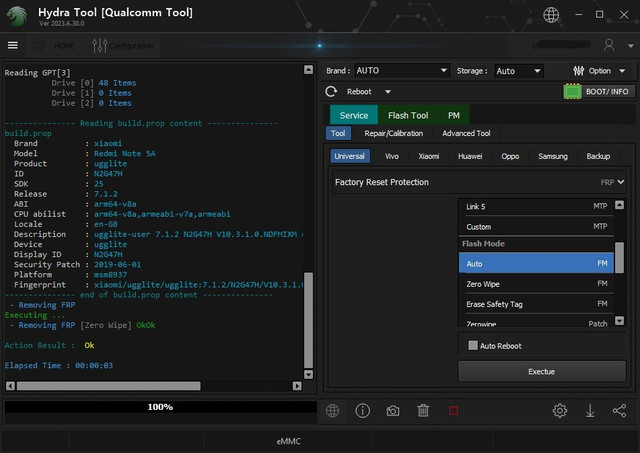The image size is (640, 453).
Task: Click the 'Elapsed Time : 00:00:03' line
Action: point(59,365)
